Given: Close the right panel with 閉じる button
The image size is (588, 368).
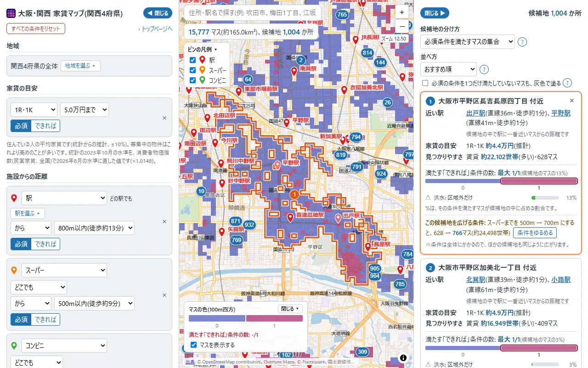Looking at the screenshot, I should tap(435, 13).
